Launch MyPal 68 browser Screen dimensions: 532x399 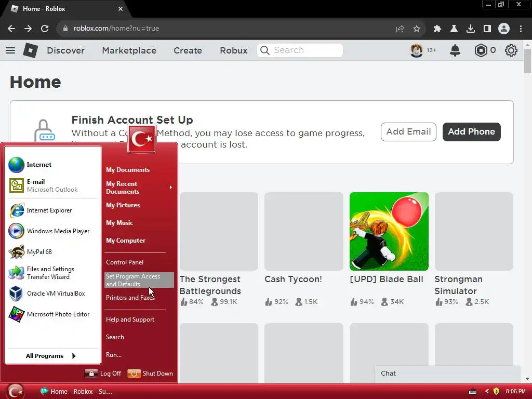pyautogui.click(x=52, y=252)
